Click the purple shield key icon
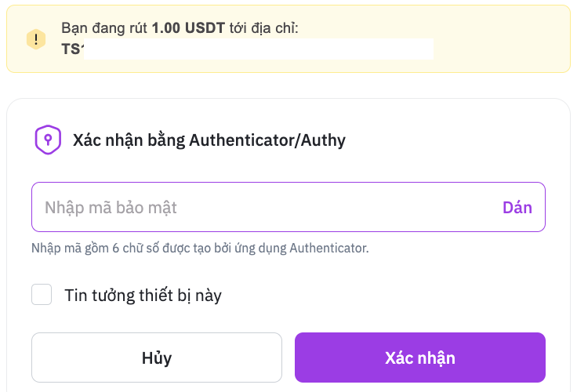The width and height of the screenshot is (577, 392). [x=48, y=140]
